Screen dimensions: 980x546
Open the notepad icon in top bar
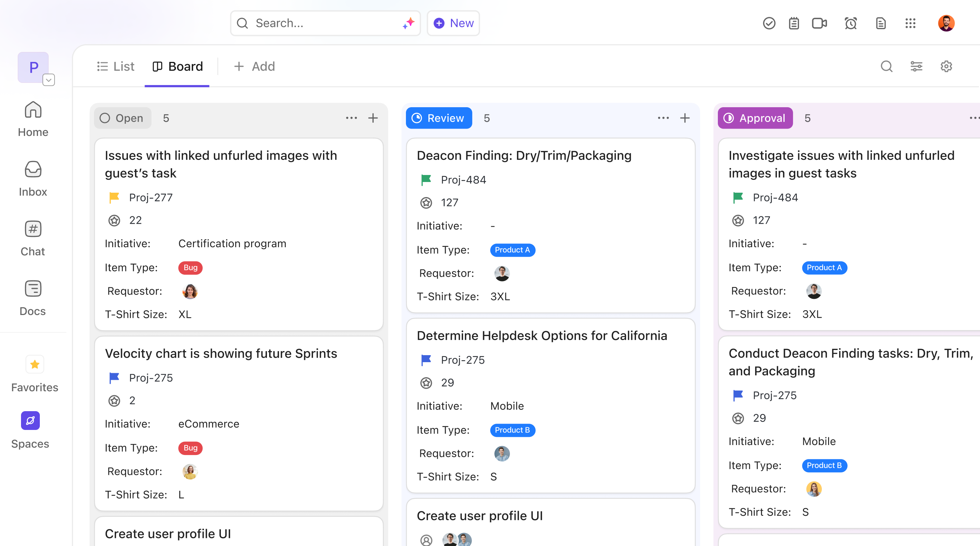point(793,23)
